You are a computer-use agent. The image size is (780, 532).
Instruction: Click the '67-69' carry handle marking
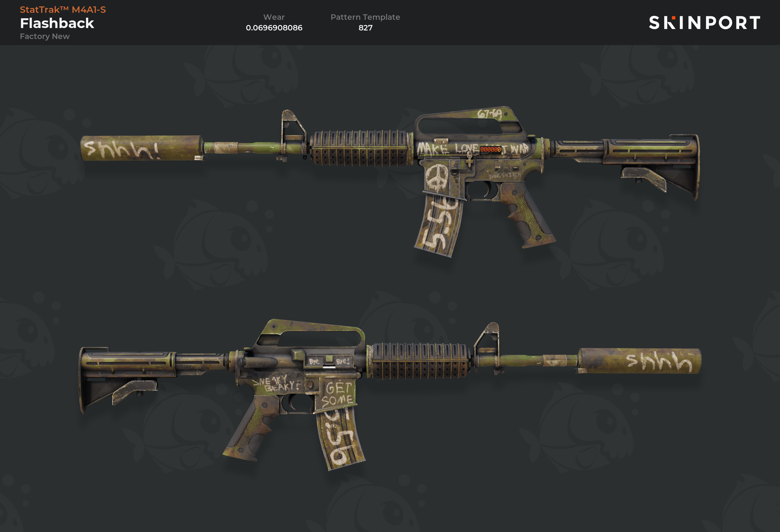point(490,113)
